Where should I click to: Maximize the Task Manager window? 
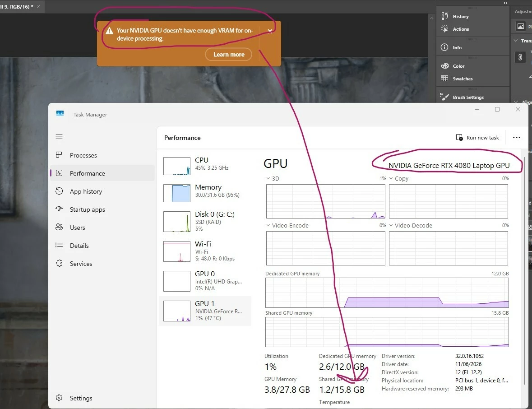click(x=497, y=109)
